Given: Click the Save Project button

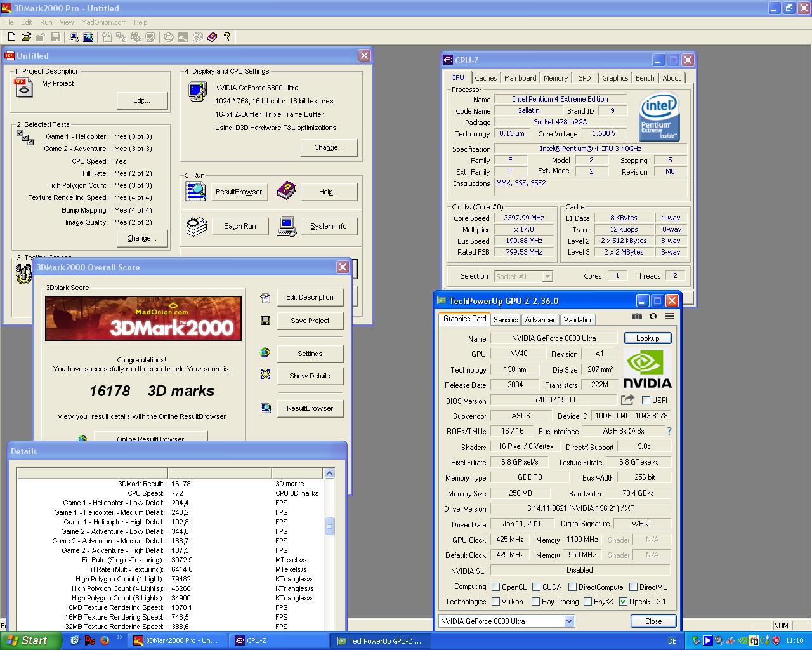Looking at the screenshot, I should (x=310, y=321).
